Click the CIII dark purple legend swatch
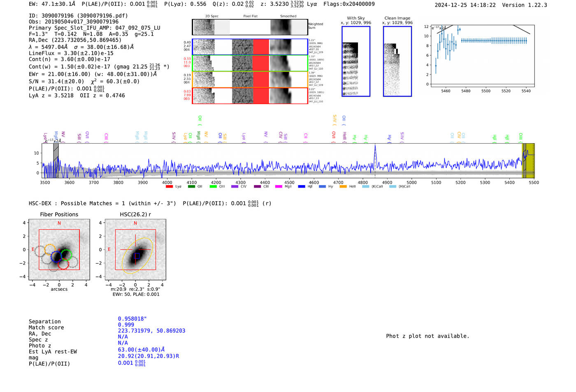 pos(257,187)
